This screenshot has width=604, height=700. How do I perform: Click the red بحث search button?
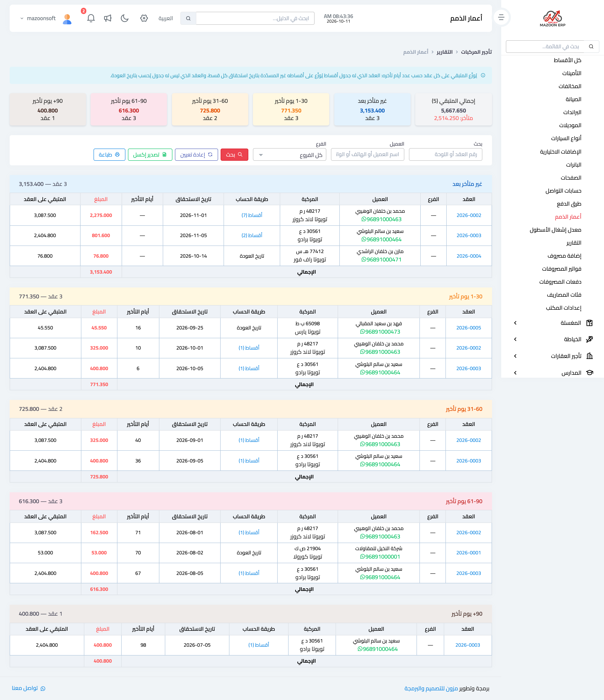[234, 155]
